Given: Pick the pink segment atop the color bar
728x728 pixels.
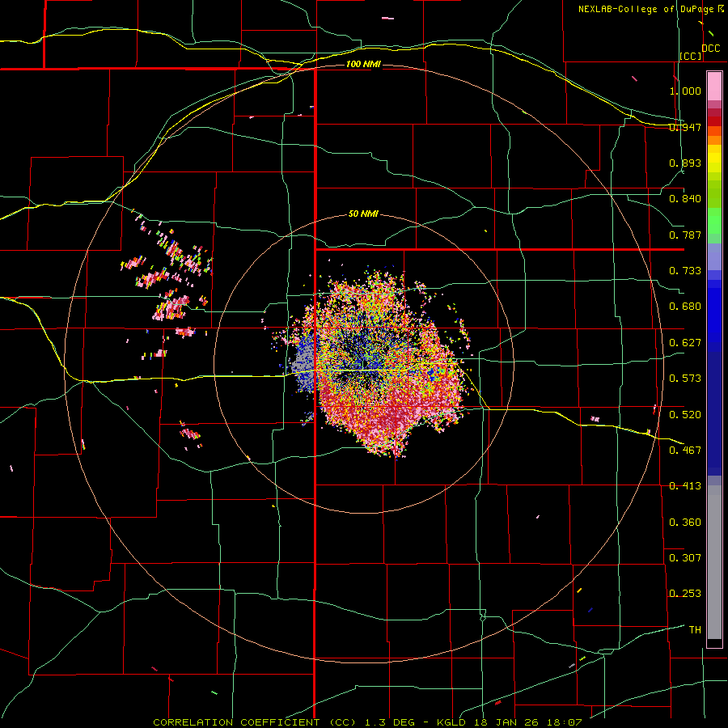Looking at the screenshot, I should pyautogui.click(x=714, y=87).
